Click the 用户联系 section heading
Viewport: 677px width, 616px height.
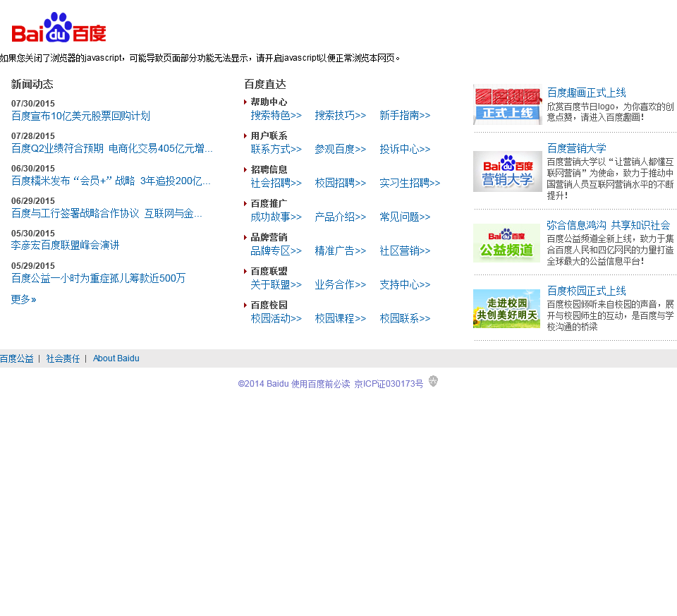pyautogui.click(x=269, y=135)
